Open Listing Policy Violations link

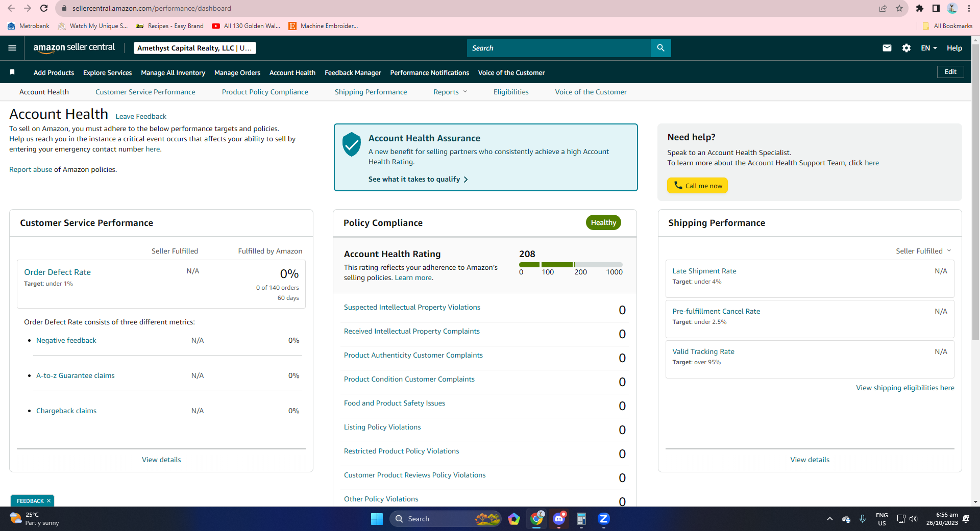(x=382, y=427)
